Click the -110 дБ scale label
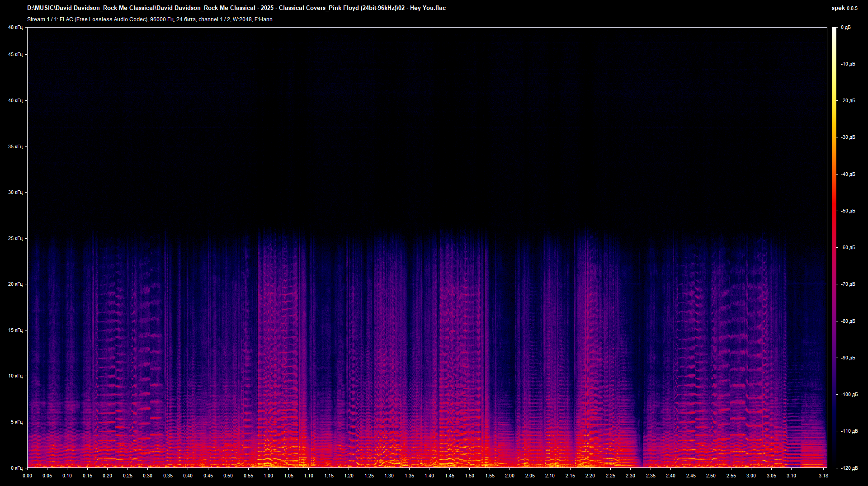Viewport: 868px width, 486px height. [849, 431]
